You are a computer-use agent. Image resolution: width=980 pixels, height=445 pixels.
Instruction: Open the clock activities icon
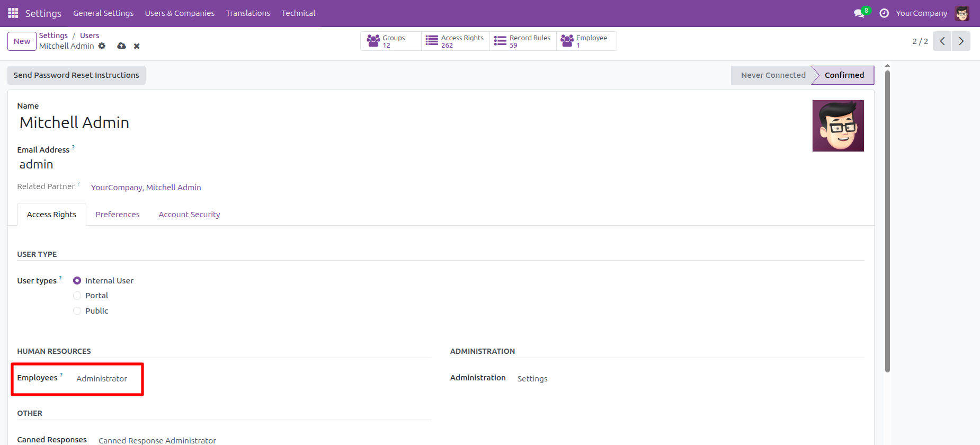tap(884, 13)
